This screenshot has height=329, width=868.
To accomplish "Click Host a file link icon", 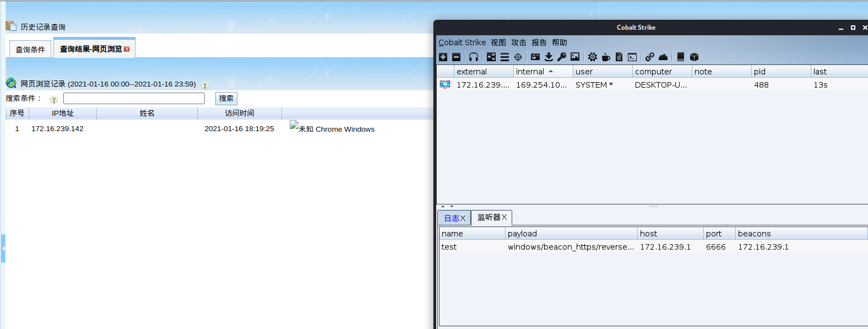I will (x=650, y=57).
